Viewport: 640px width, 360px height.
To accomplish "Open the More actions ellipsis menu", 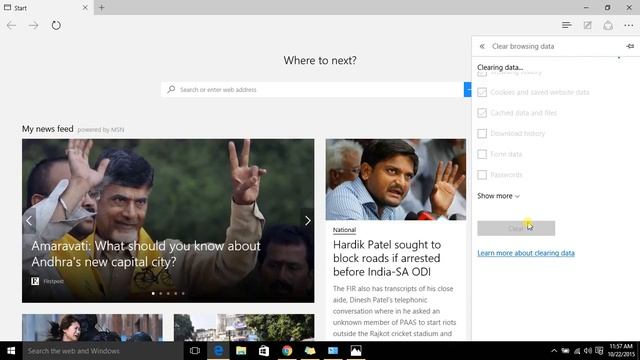I will point(629,25).
